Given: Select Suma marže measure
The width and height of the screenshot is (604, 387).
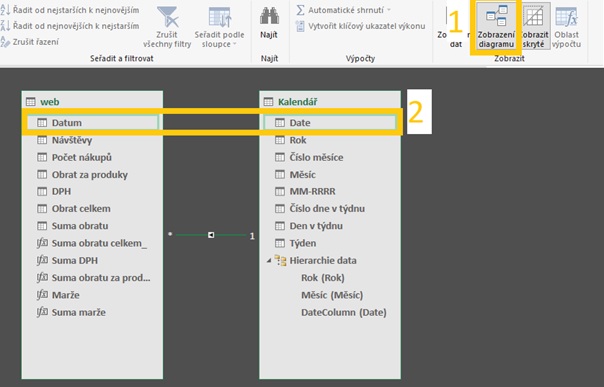Looking at the screenshot, I should (x=92, y=312).
